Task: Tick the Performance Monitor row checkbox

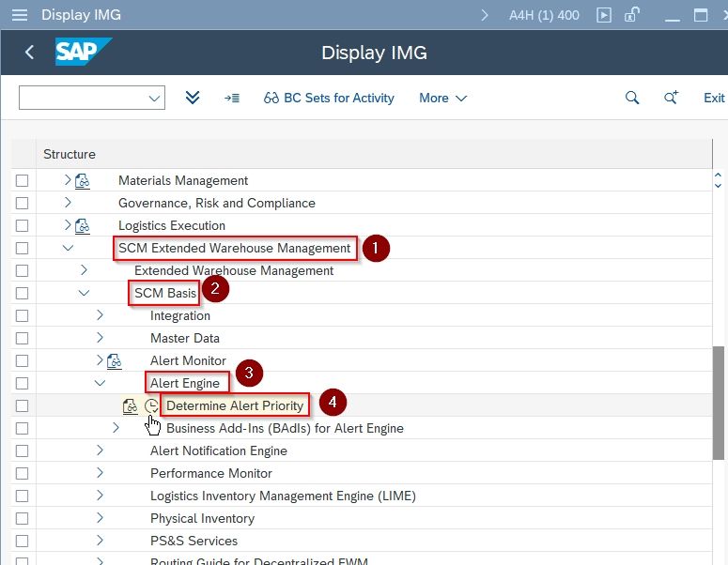Action: tap(22, 474)
